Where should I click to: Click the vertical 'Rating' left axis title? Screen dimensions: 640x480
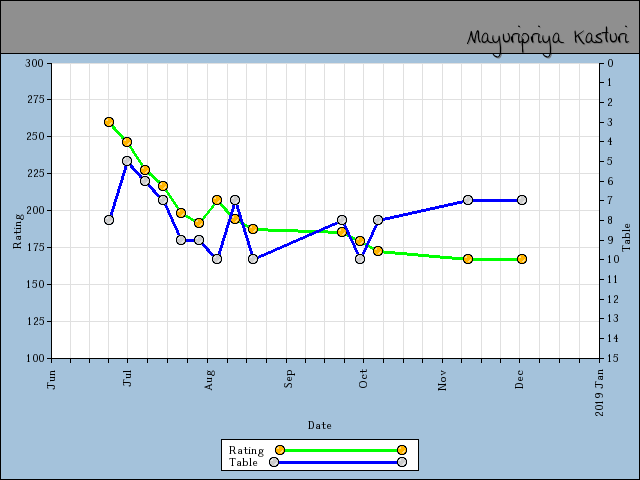pyautogui.click(x=18, y=231)
